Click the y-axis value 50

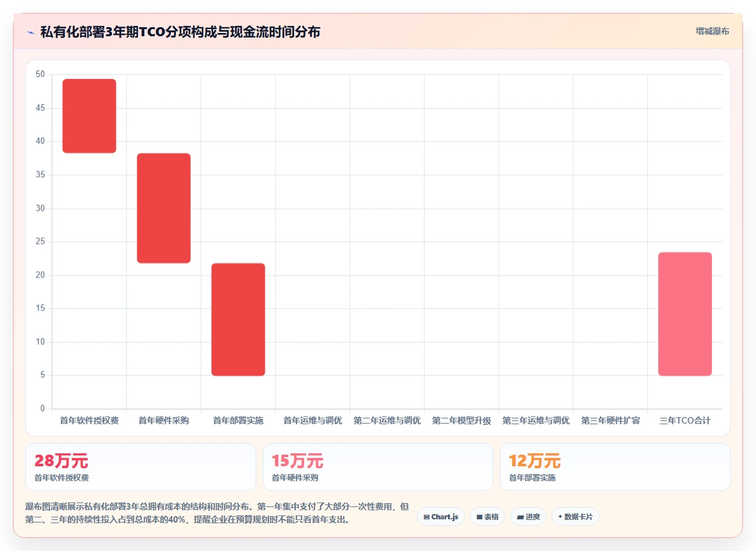40,74
